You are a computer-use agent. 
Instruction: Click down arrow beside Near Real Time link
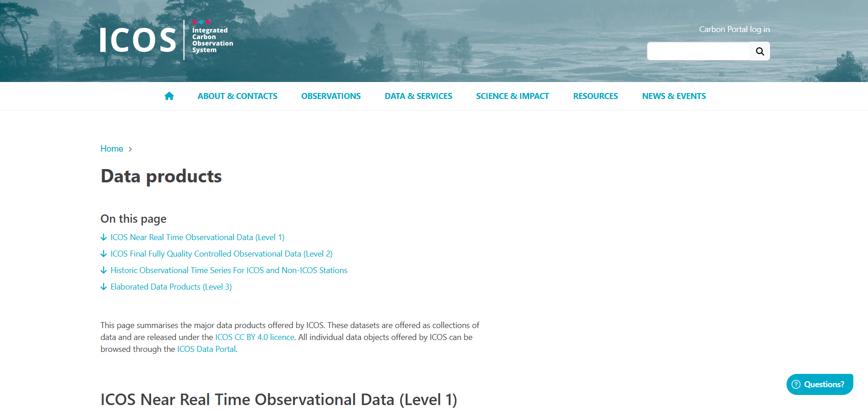click(x=103, y=237)
